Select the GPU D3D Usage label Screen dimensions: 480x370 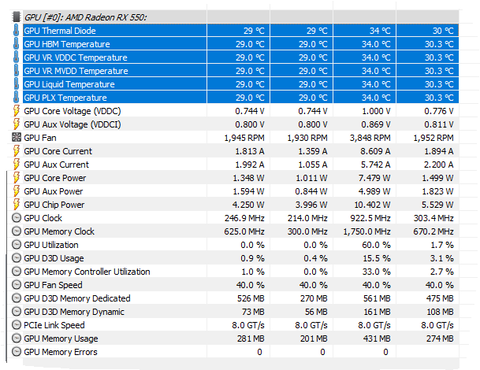coord(54,258)
